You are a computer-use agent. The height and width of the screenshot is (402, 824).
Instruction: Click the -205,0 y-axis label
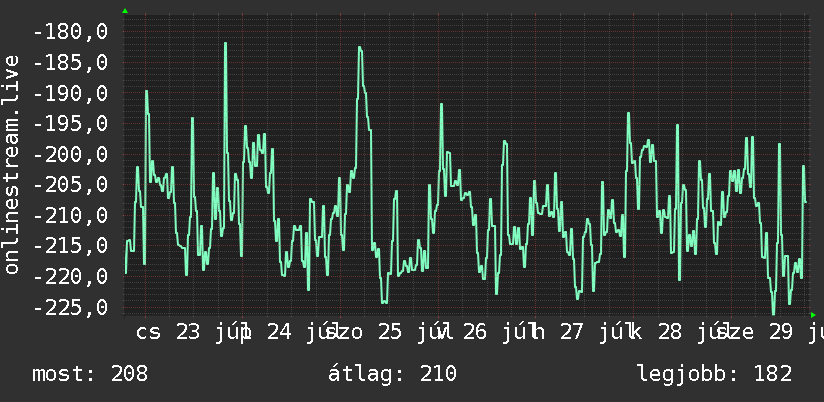coord(70,185)
